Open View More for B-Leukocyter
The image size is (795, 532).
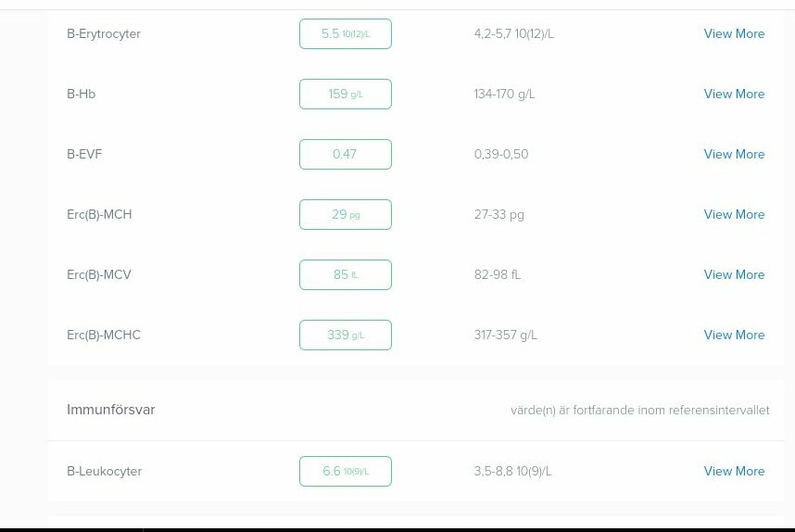734,472
